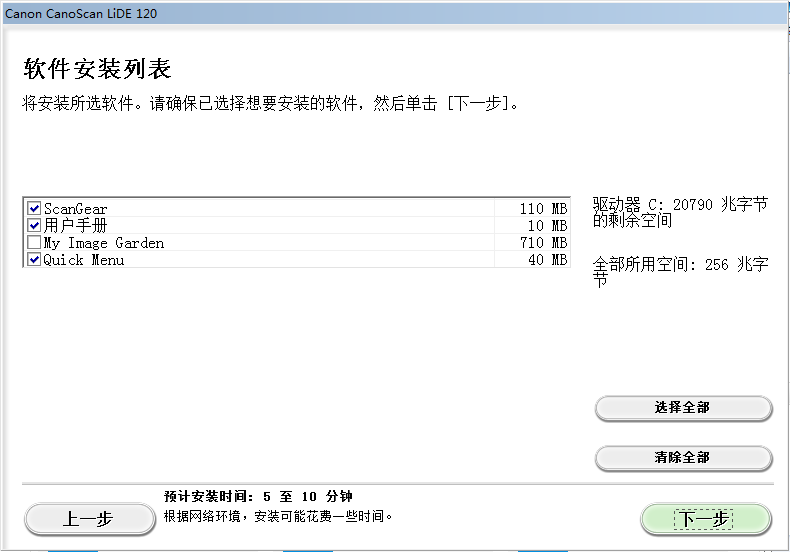Viewport: 790px width, 552px height.
Task: Select the My Image Garden row name
Action: coord(104,243)
